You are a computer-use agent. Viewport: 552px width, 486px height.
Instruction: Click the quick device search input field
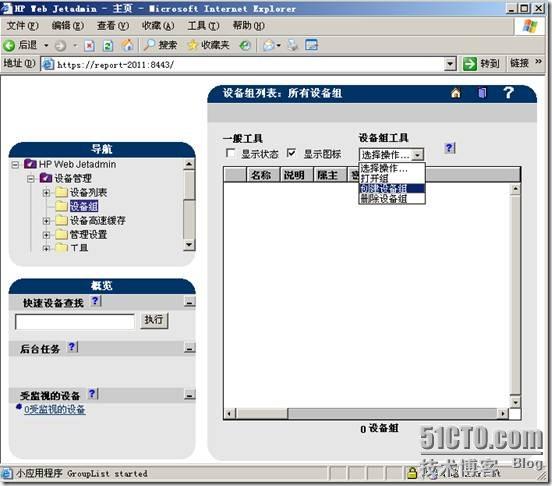[75, 322]
